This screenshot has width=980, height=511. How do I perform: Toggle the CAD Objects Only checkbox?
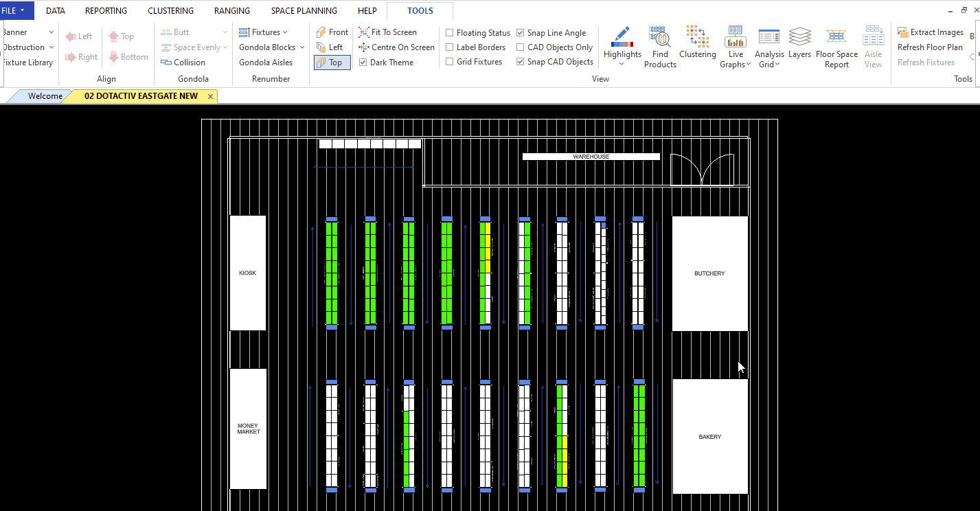521,47
